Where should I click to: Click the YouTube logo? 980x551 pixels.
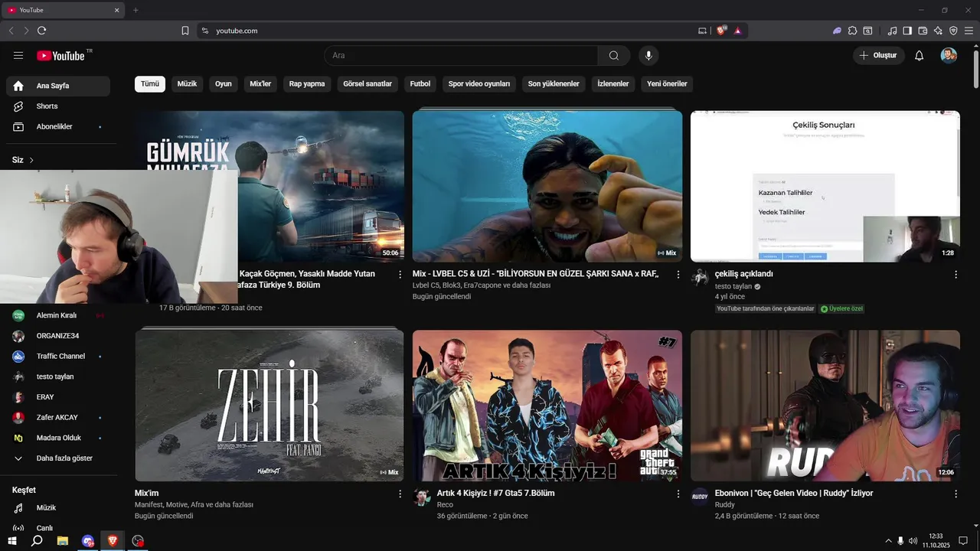coord(61,55)
